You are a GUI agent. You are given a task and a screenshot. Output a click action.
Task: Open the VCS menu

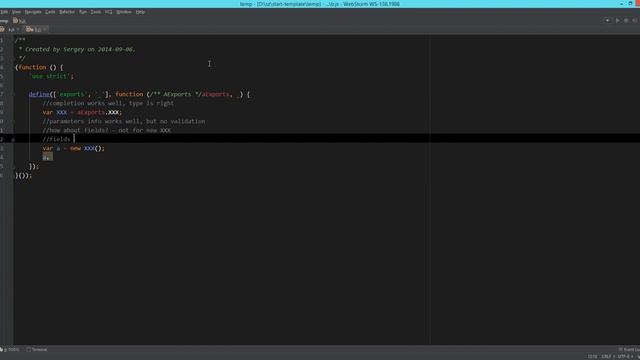tap(109, 12)
